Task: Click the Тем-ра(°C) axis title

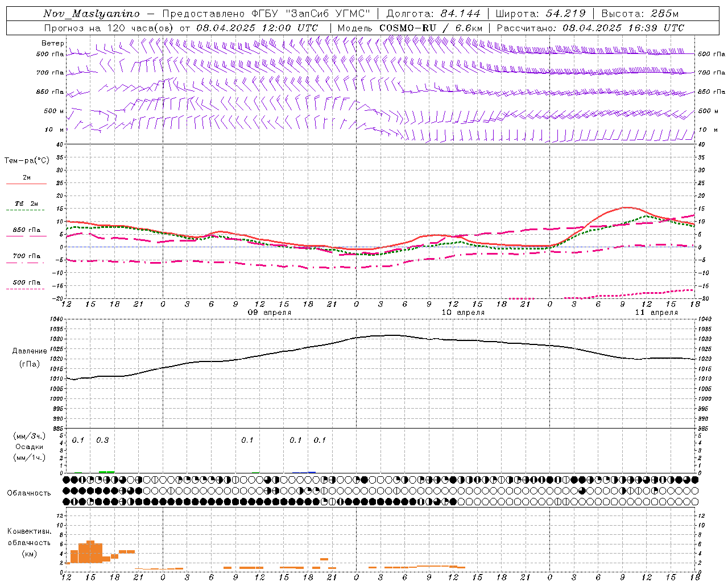Action: pos(27,161)
